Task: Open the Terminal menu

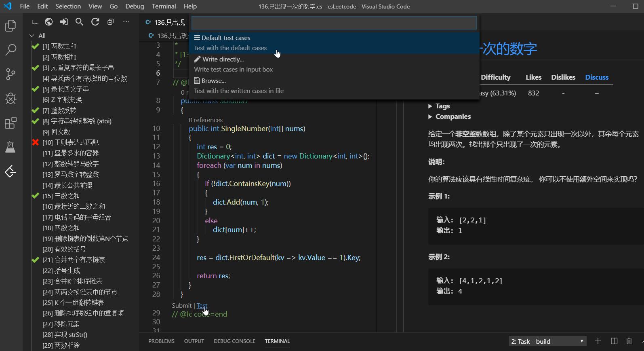Action: point(164,6)
